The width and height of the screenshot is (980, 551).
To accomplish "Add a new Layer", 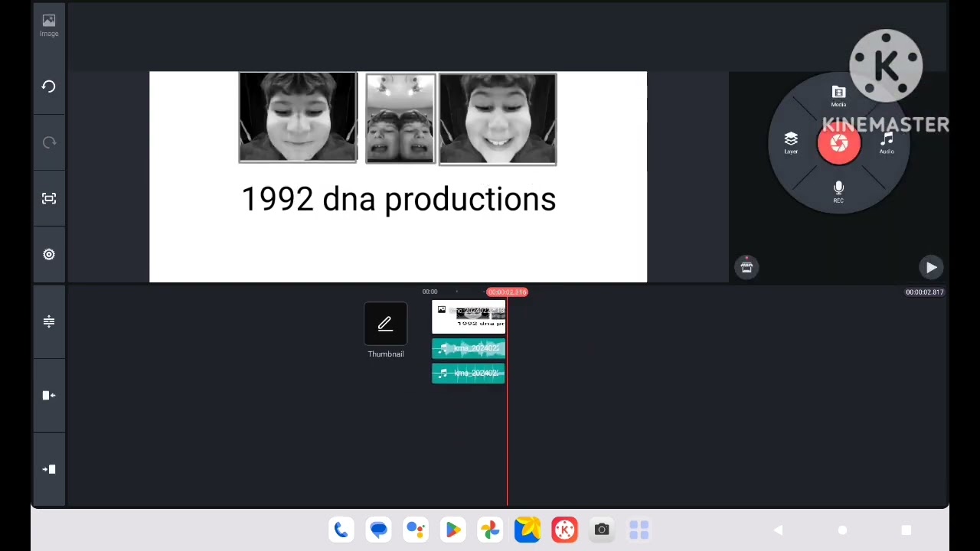I will 791,143.
